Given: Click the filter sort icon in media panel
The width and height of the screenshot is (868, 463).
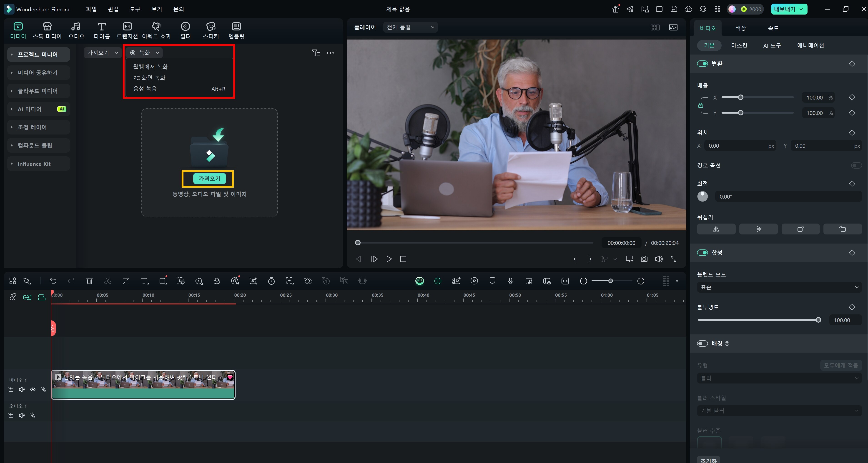Looking at the screenshot, I should (316, 53).
